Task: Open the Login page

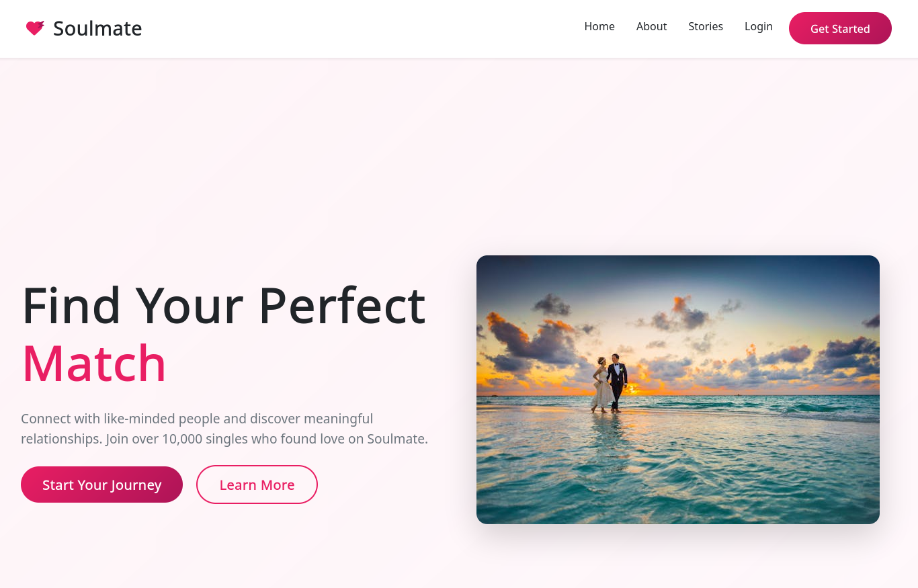Action: (x=758, y=26)
